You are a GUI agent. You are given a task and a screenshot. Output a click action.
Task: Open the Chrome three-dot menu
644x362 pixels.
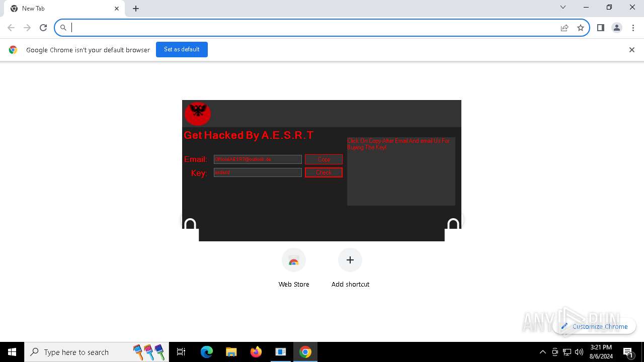coord(633,28)
